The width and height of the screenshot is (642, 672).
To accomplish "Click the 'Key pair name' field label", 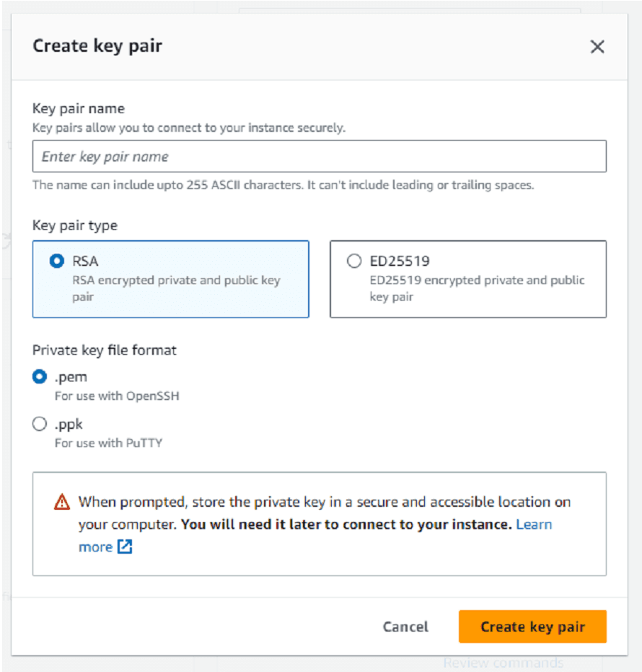I will [x=79, y=109].
